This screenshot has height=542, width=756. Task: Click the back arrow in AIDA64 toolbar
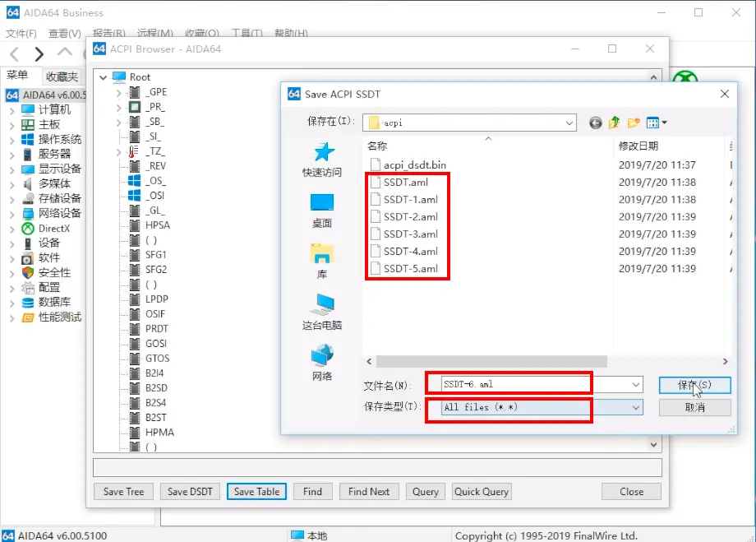click(15, 54)
